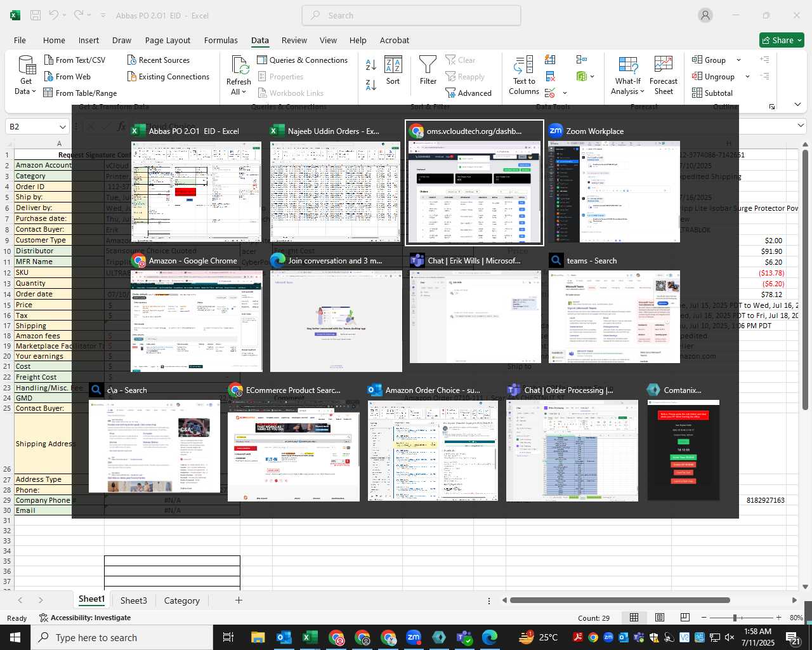Switch to Page Layout view
This screenshot has width=812, height=650.
click(660, 618)
